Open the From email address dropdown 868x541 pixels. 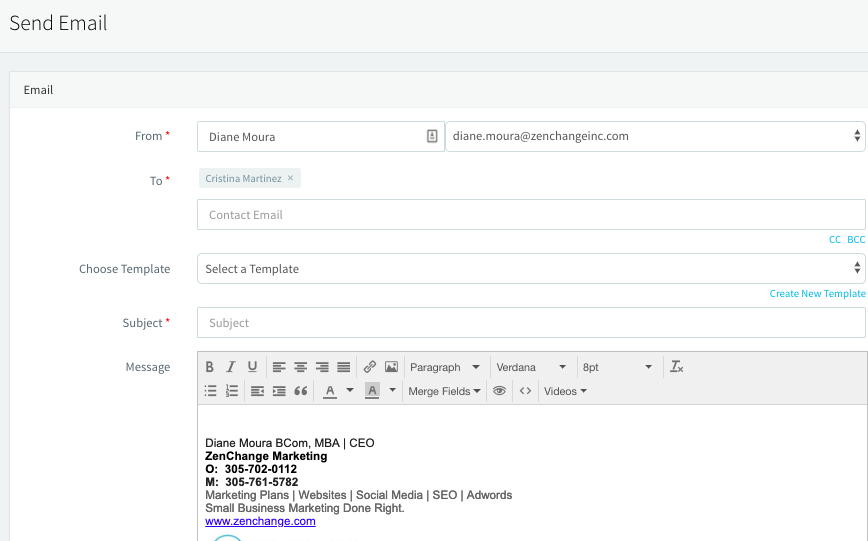[x=655, y=136]
